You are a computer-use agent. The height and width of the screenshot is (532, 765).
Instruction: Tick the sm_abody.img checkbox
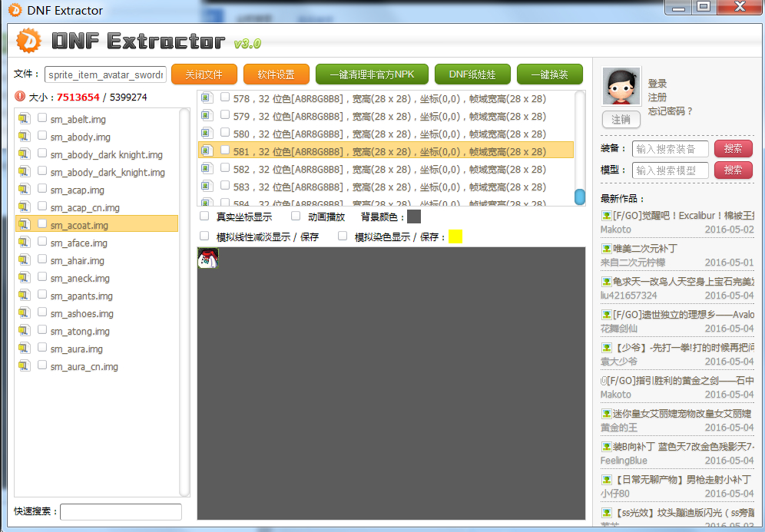tap(43, 136)
